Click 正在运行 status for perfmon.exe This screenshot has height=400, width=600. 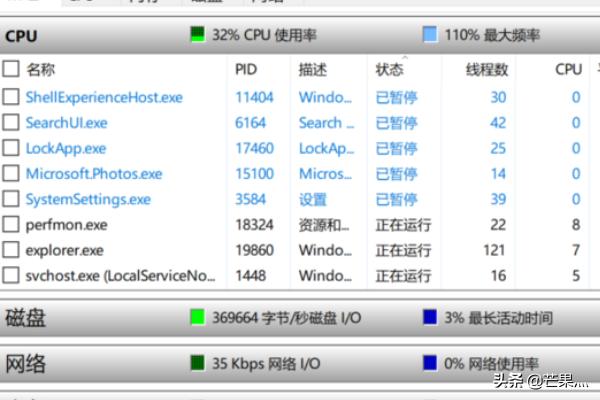(403, 225)
